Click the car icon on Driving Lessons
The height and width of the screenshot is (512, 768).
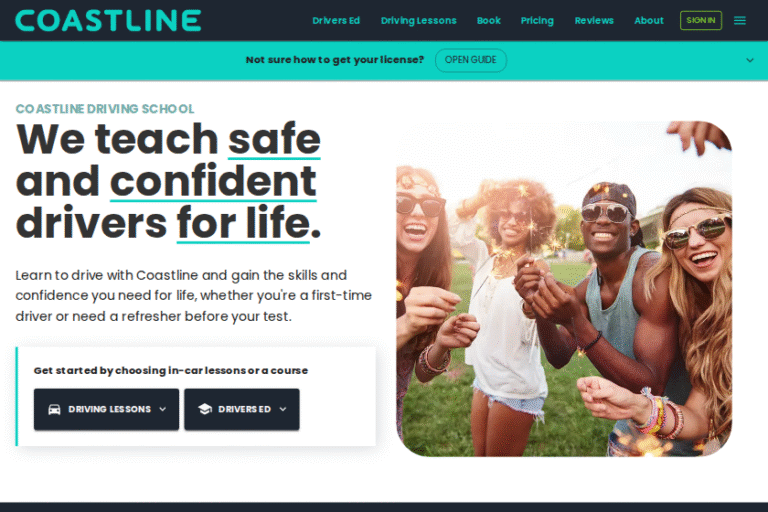point(54,409)
